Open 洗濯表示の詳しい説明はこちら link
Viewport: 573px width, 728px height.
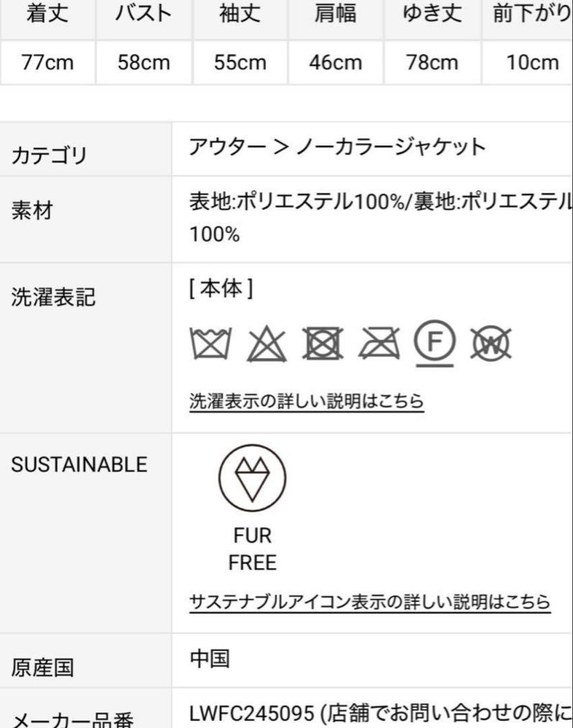pyautogui.click(x=307, y=401)
